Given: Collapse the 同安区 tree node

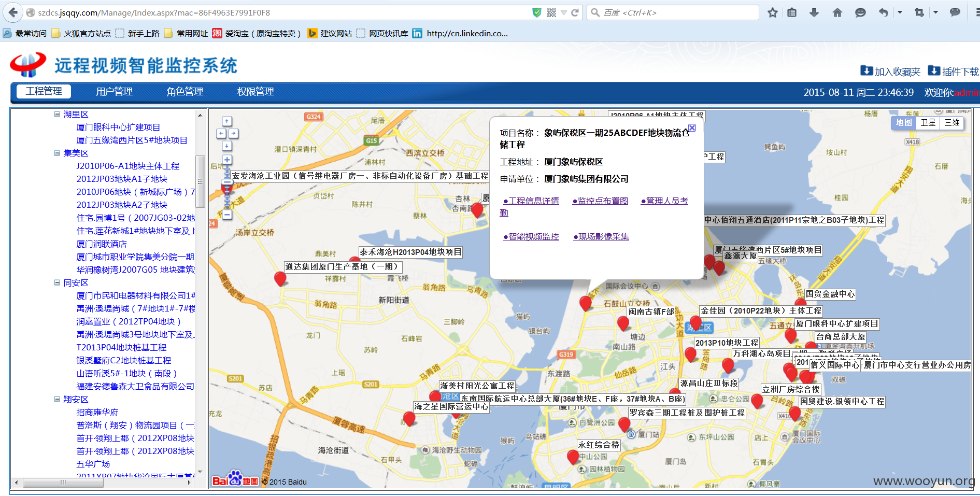Looking at the screenshot, I should pos(57,282).
